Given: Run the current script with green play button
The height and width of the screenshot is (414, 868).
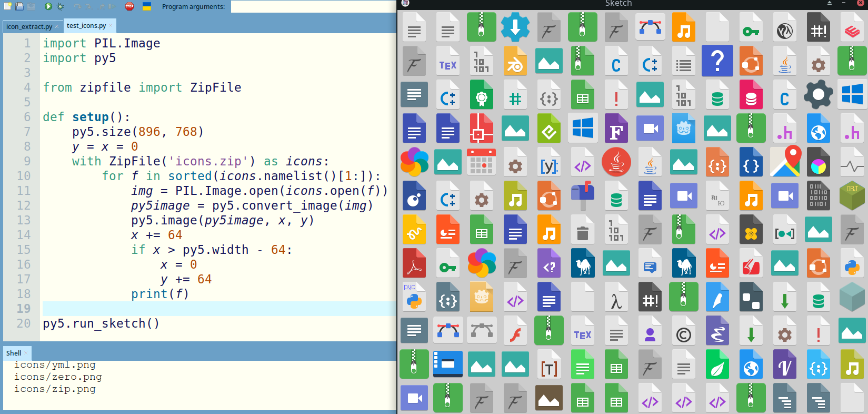Looking at the screenshot, I should 48,6.
